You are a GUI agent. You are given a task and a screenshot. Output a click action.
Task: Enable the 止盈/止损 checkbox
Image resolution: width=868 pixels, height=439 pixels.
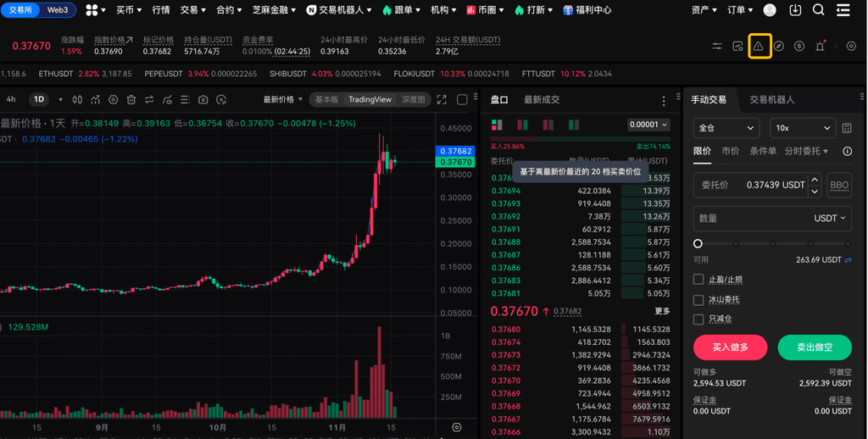698,280
